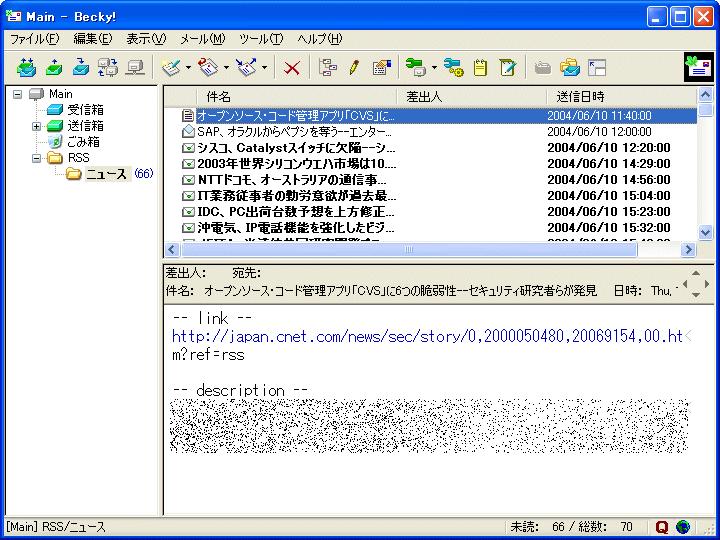720x540 pixels.
Task: Select the 受信箱 inbox folder
Action: point(85,110)
